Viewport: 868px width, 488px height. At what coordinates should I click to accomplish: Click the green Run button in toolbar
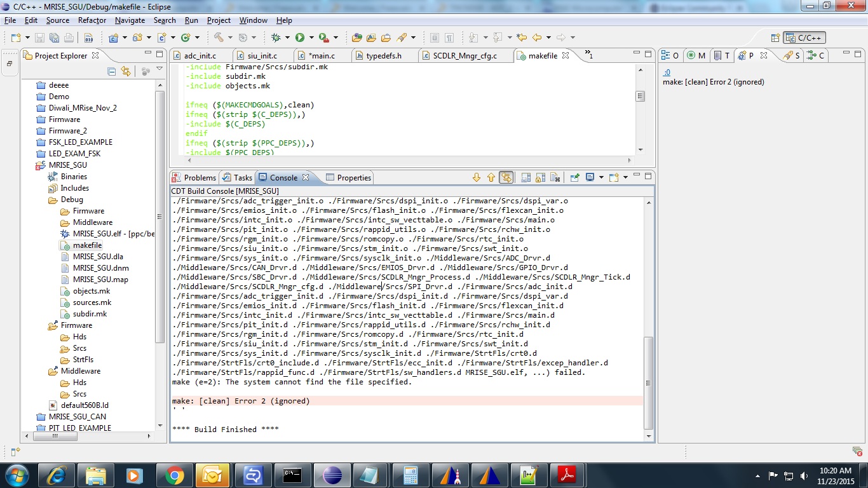coord(300,37)
